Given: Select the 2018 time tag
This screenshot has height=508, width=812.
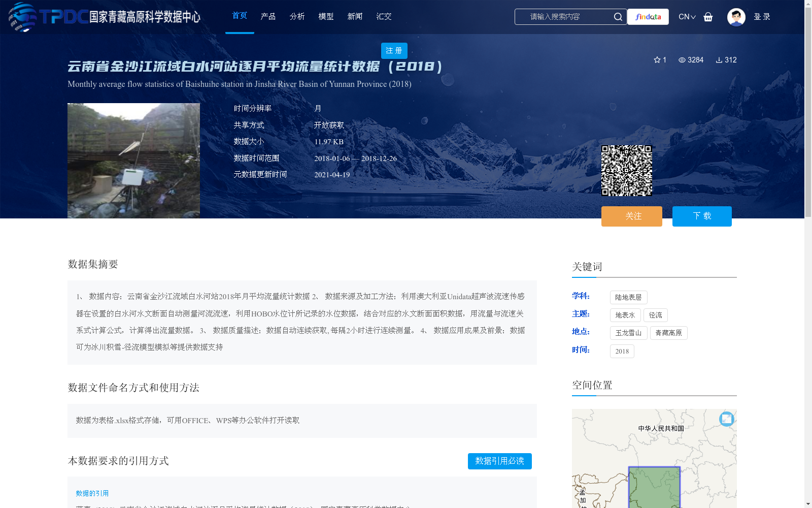Looking at the screenshot, I should (x=622, y=351).
